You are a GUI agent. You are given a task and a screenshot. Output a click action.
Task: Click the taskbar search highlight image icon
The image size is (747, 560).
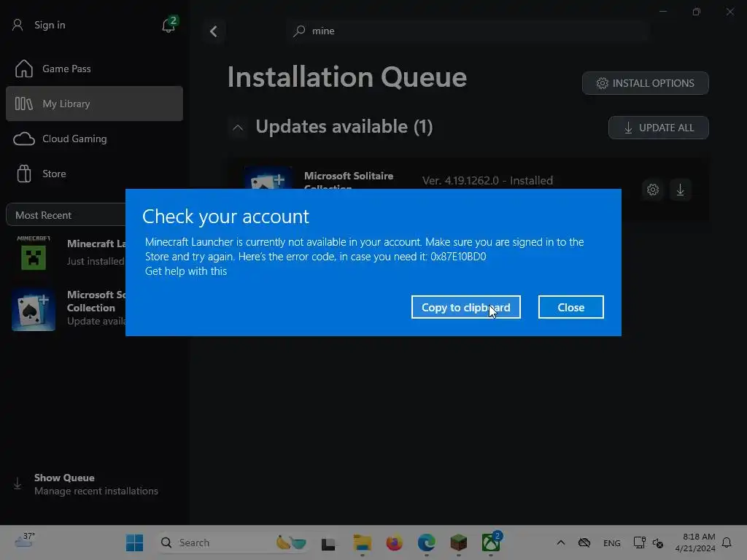coord(291,542)
